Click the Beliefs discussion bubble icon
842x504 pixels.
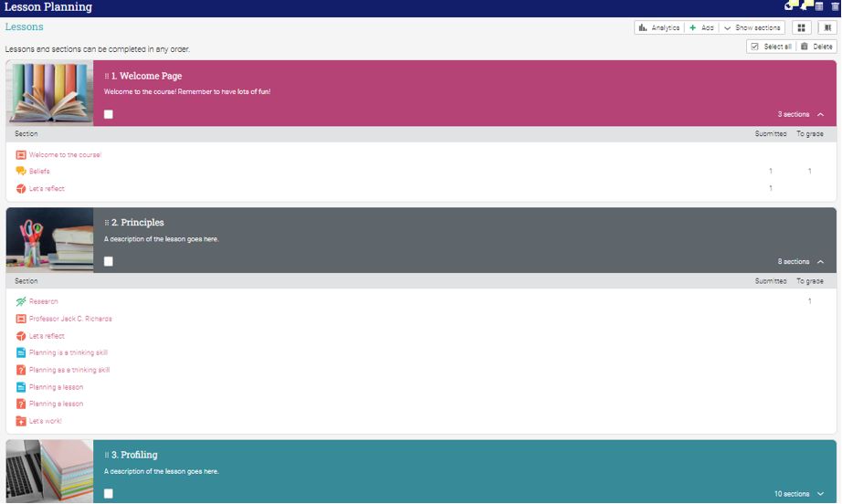pos(21,172)
